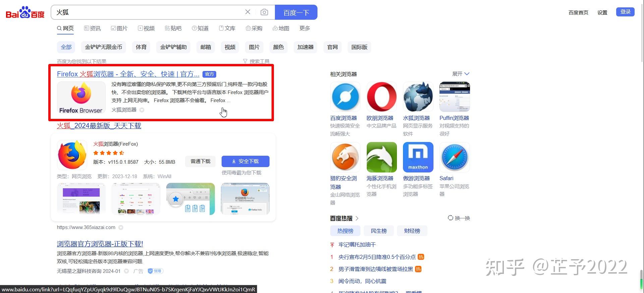Click the Puffin浏览器 thumbnail icon
This screenshot has width=644, height=293.
pos(455,97)
